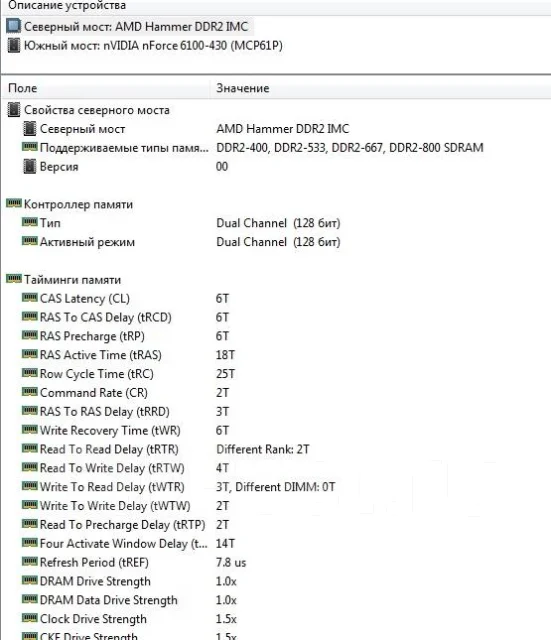Click the memory icon next to Поддерживаемые типы памяти
This screenshot has width=551, height=640.
coord(29,147)
